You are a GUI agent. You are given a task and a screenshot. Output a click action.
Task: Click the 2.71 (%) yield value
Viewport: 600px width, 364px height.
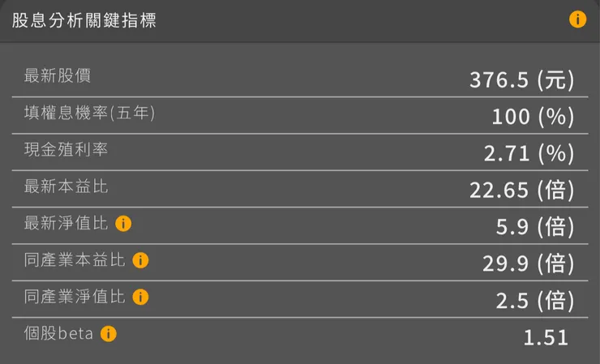click(529, 153)
